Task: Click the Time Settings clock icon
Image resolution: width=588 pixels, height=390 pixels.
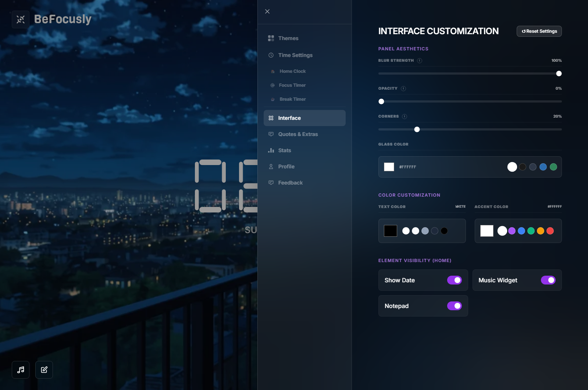Action: click(271, 55)
